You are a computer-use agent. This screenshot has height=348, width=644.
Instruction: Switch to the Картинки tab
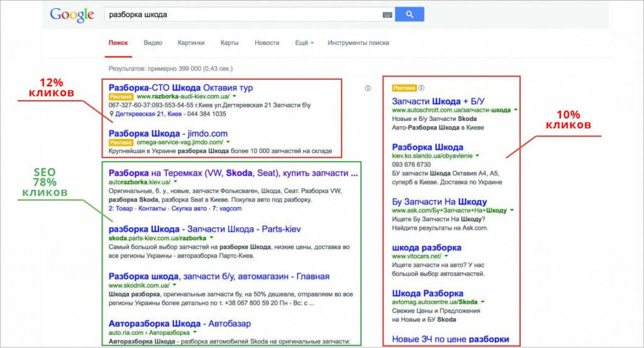click(x=191, y=43)
